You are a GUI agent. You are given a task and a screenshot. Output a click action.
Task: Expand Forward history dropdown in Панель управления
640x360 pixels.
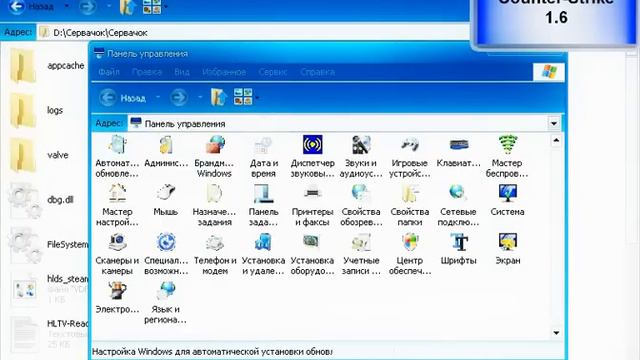click(x=200, y=98)
